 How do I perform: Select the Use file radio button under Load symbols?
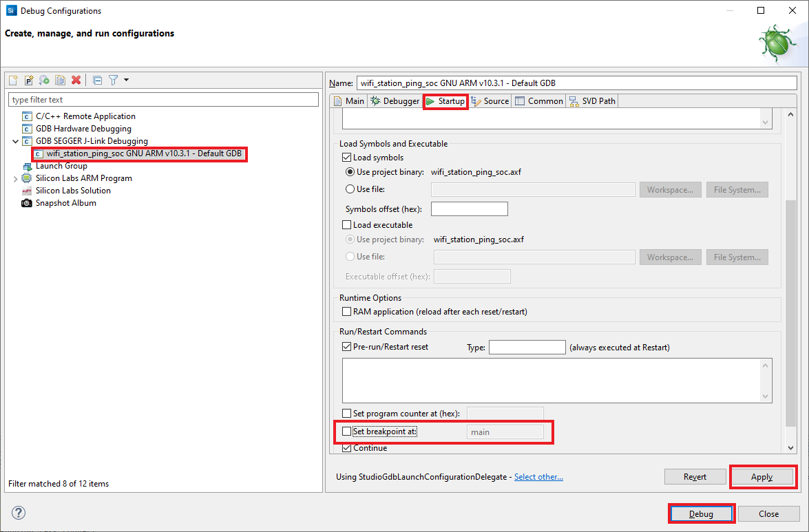[350, 189]
